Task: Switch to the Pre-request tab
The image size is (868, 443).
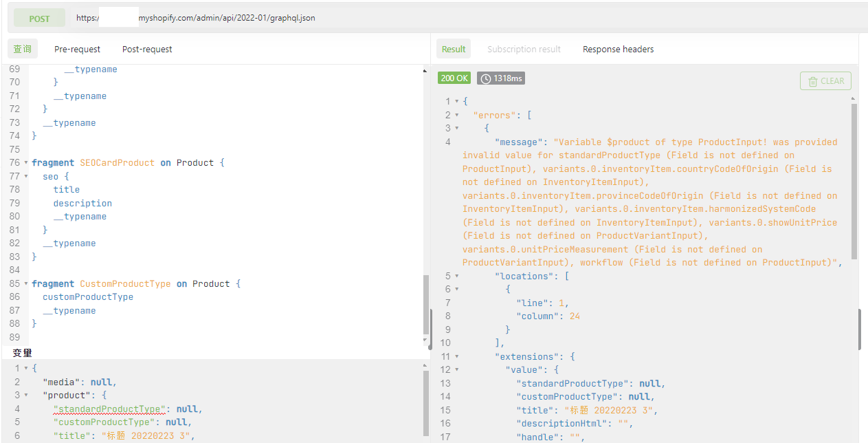Action: click(77, 49)
